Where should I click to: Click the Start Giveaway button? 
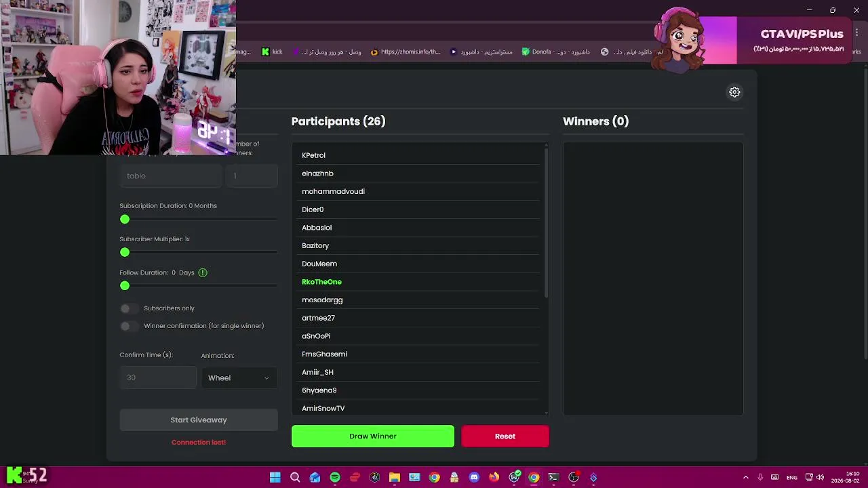199,420
